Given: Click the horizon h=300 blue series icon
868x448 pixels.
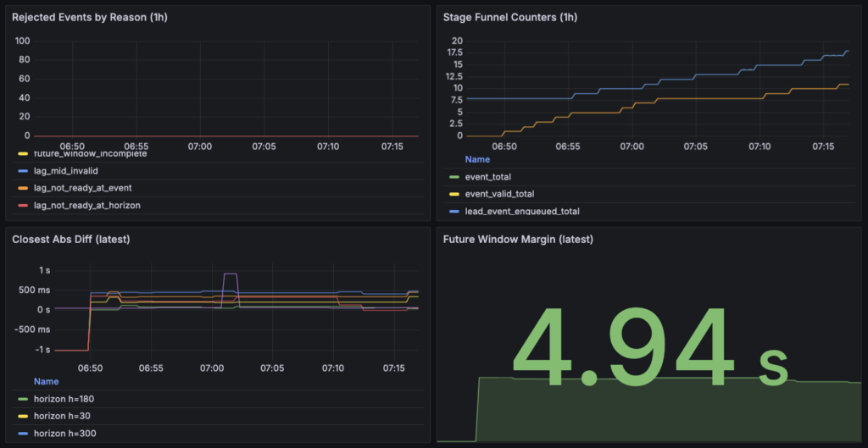Looking at the screenshot, I should pos(23,434).
